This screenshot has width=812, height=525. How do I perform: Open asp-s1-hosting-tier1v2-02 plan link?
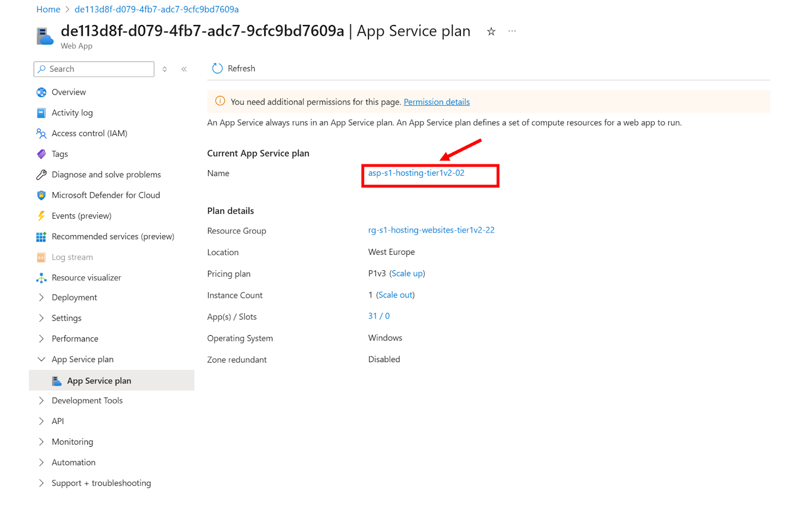(416, 173)
